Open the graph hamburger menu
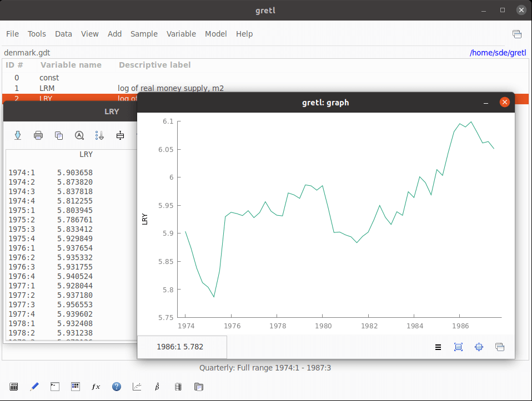 [x=438, y=347]
